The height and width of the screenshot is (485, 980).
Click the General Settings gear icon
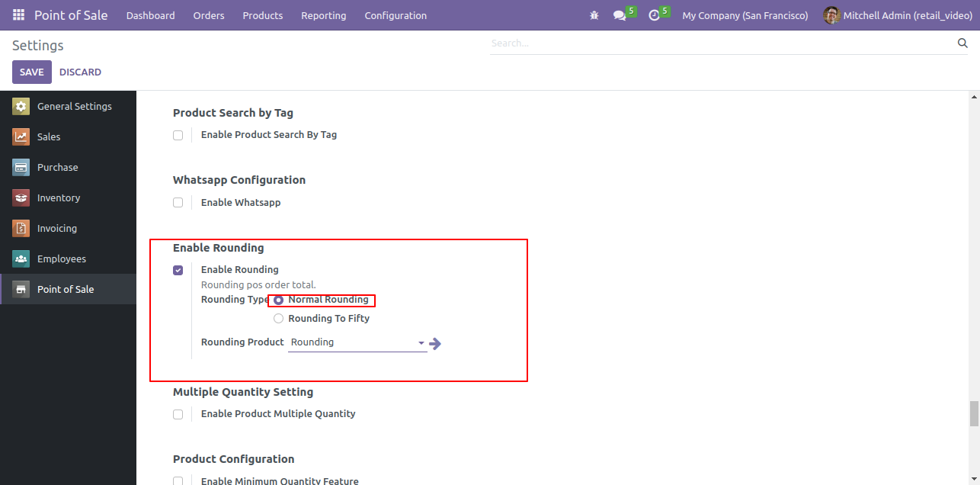click(21, 107)
